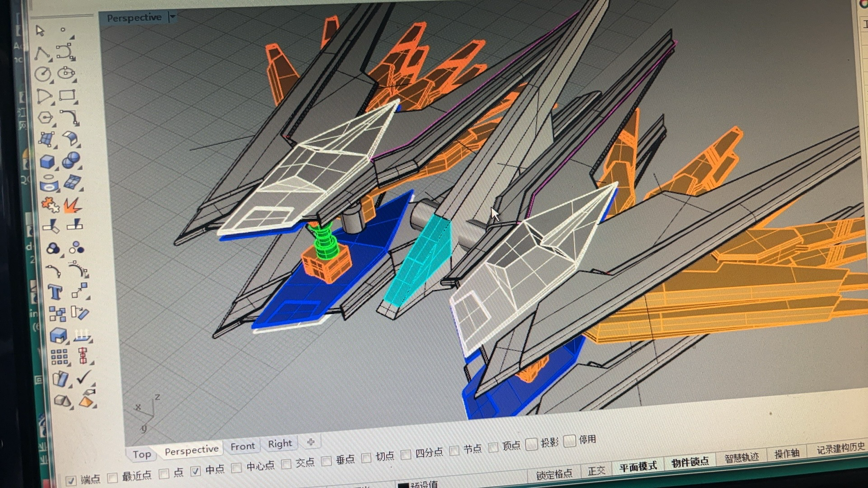
Task: Click the Explode tool icon
Action: [72, 206]
